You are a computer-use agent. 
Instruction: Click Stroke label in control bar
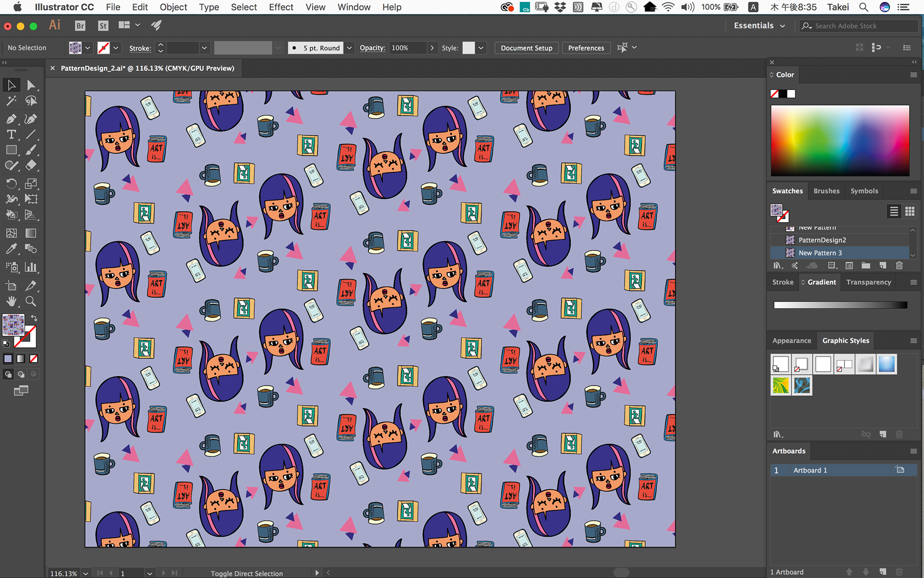click(140, 48)
